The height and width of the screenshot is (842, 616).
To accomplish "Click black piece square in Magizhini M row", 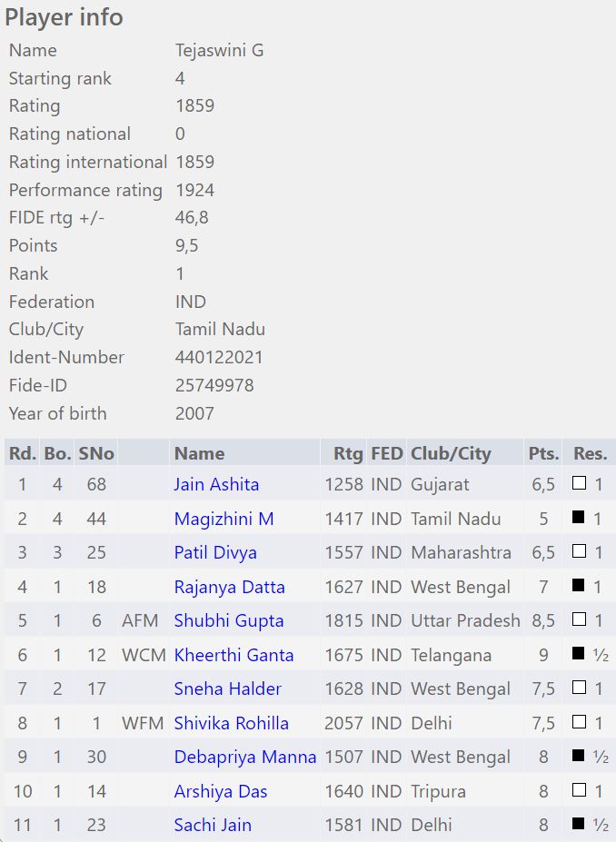I will pos(579,518).
